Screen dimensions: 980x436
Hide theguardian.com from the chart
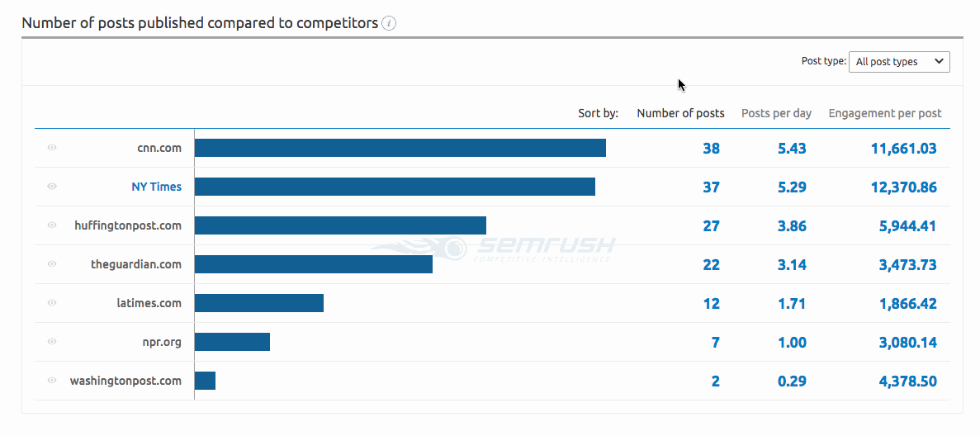pos(52,264)
